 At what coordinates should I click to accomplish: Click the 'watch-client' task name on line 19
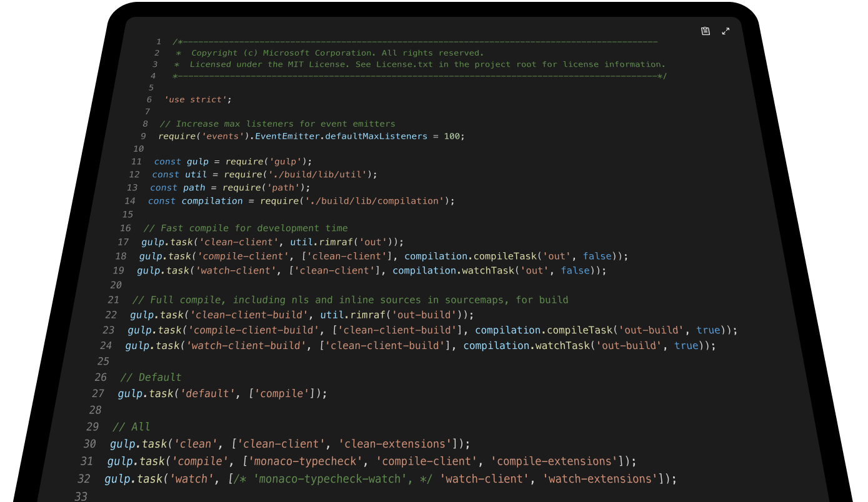237,271
